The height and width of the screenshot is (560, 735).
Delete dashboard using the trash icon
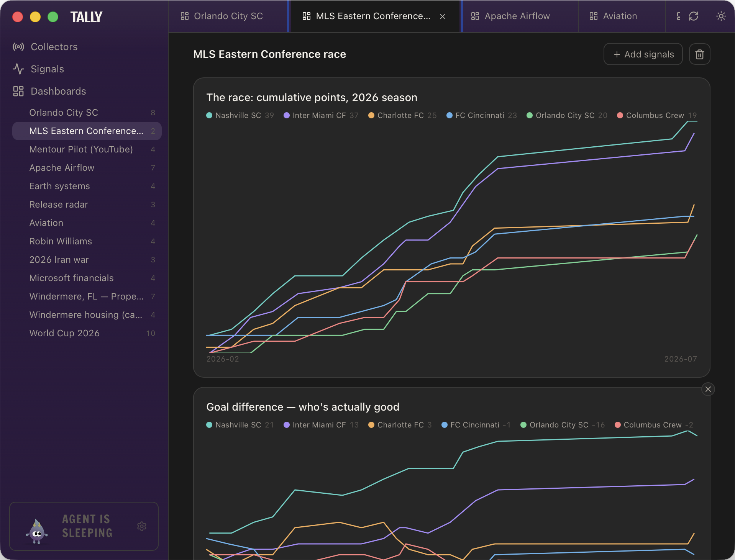click(700, 54)
